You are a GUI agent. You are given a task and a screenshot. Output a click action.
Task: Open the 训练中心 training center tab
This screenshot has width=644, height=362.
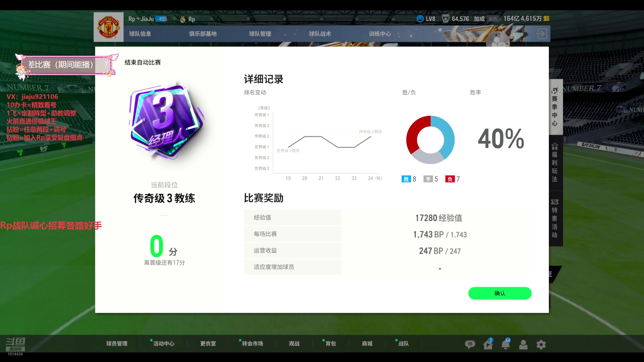click(380, 34)
